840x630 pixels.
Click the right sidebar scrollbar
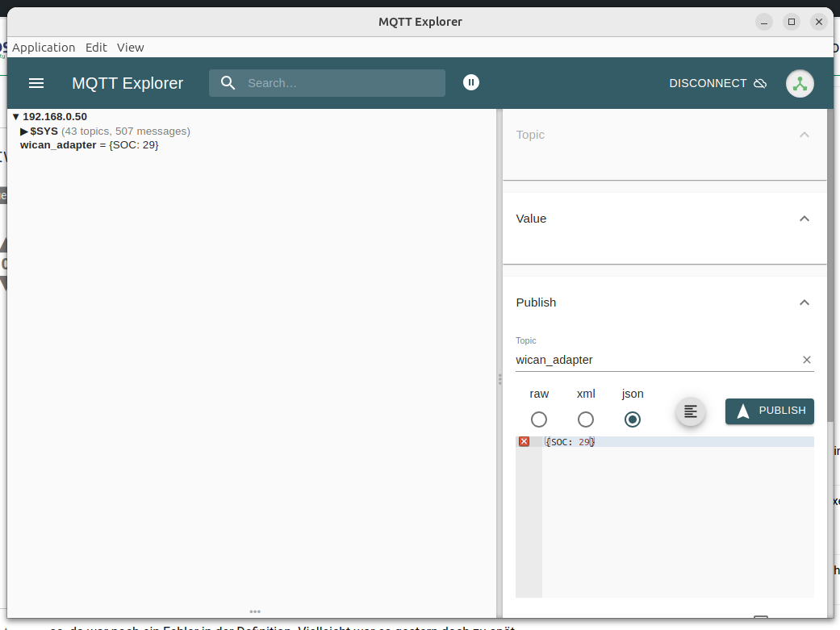(830, 265)
